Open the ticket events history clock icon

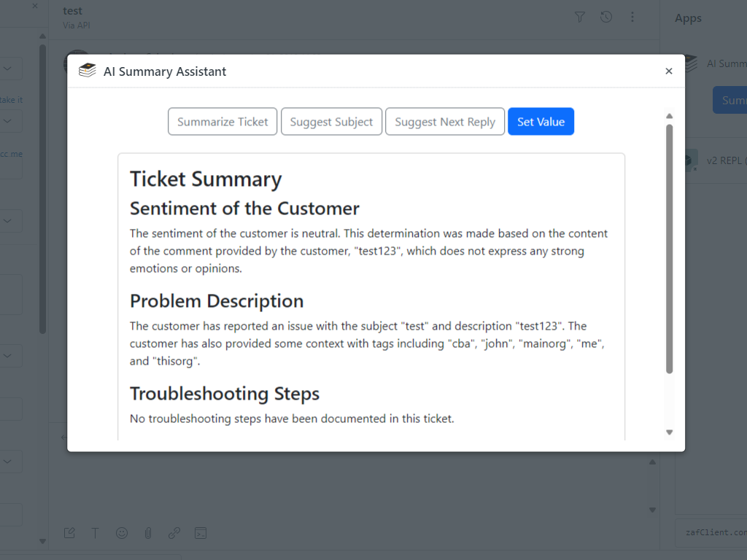click(606, 17)
